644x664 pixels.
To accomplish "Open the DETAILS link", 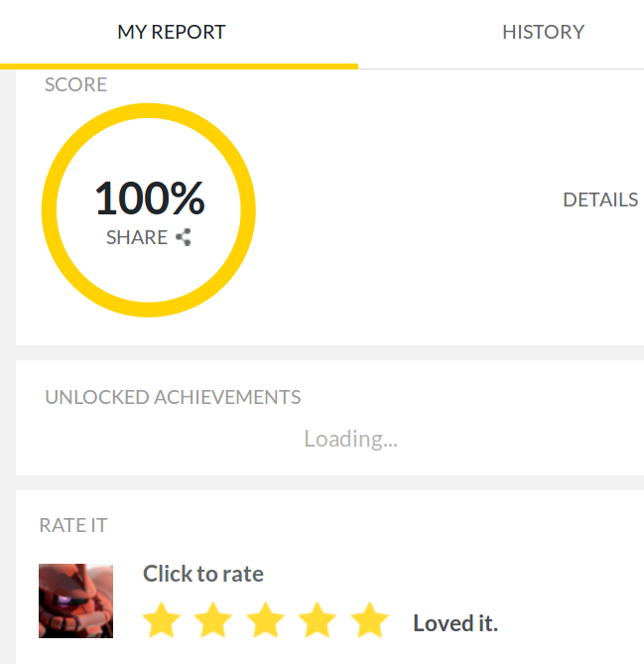I will (x=599, y=199).
